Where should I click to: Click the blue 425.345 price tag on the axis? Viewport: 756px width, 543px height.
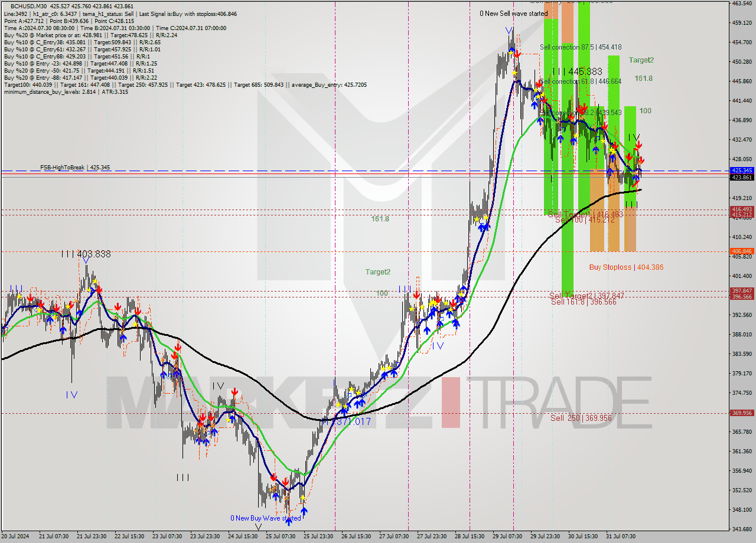click(x=741, y=171)
